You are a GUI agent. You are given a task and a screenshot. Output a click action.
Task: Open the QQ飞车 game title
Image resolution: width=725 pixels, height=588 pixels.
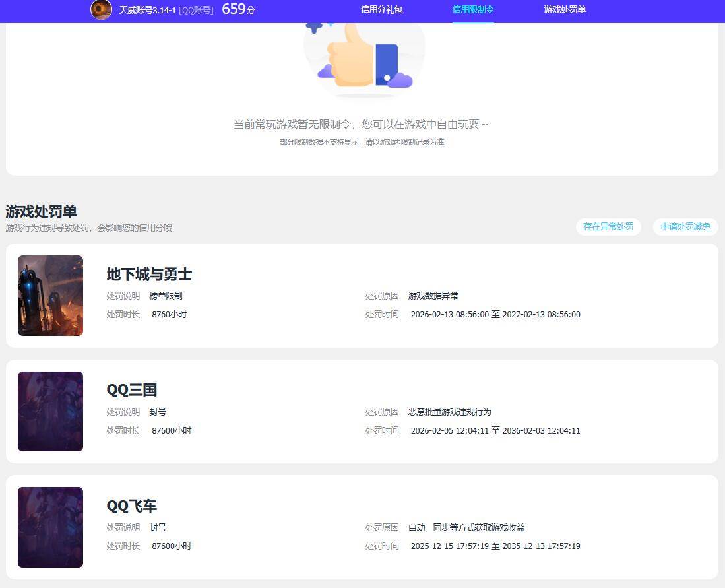132,506
